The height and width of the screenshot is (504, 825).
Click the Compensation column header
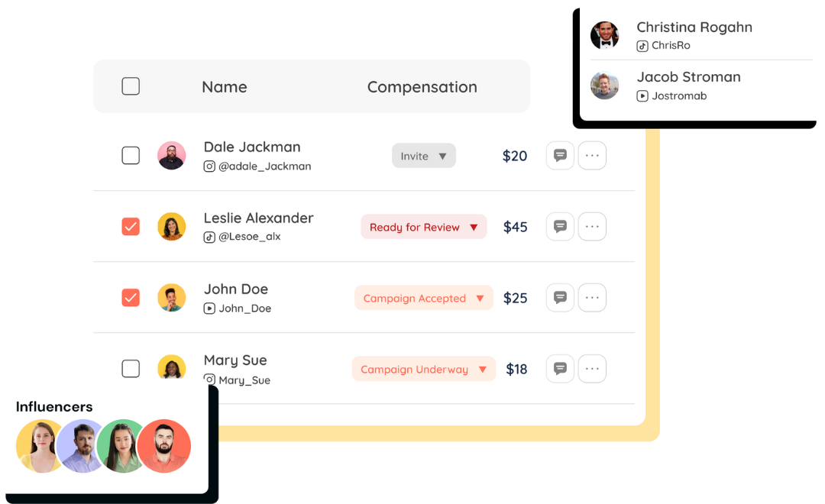point(422,87)
